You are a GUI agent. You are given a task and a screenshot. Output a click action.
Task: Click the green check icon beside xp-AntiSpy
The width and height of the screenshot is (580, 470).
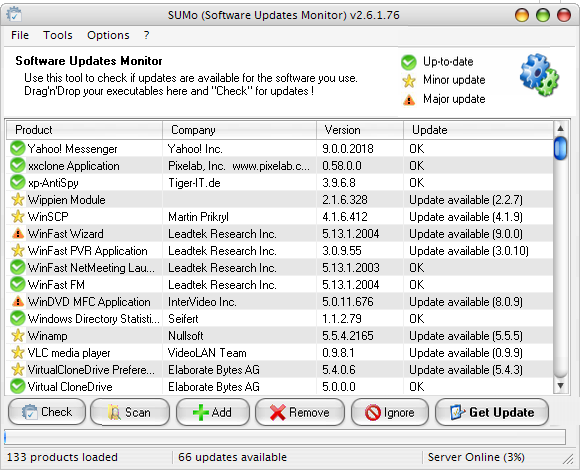point(17,182)
